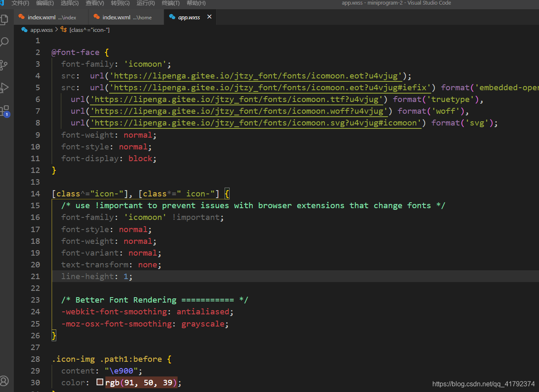Click the app.wxss file icon in breadcrumb
The image size is (539, 392).
coord(24,30)
